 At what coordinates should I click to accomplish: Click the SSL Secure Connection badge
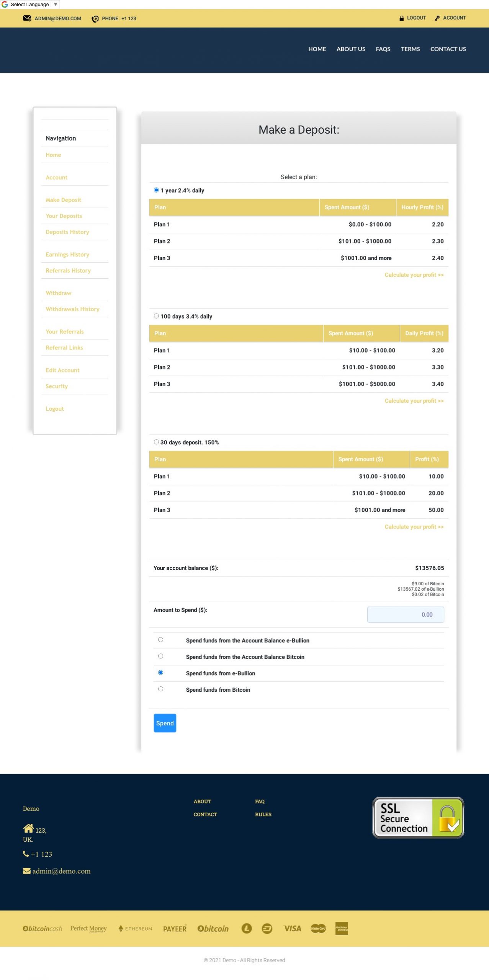click(x=418, y=817)
